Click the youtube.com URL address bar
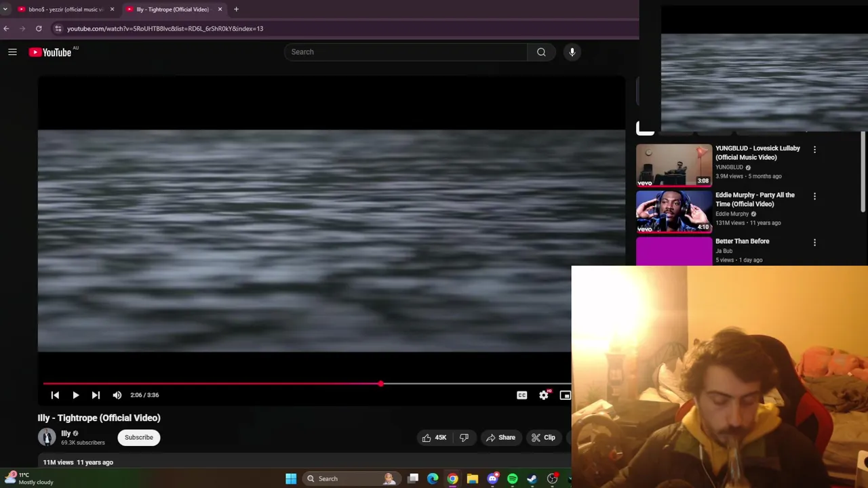 pyautogui.click(x=165, y=28)
